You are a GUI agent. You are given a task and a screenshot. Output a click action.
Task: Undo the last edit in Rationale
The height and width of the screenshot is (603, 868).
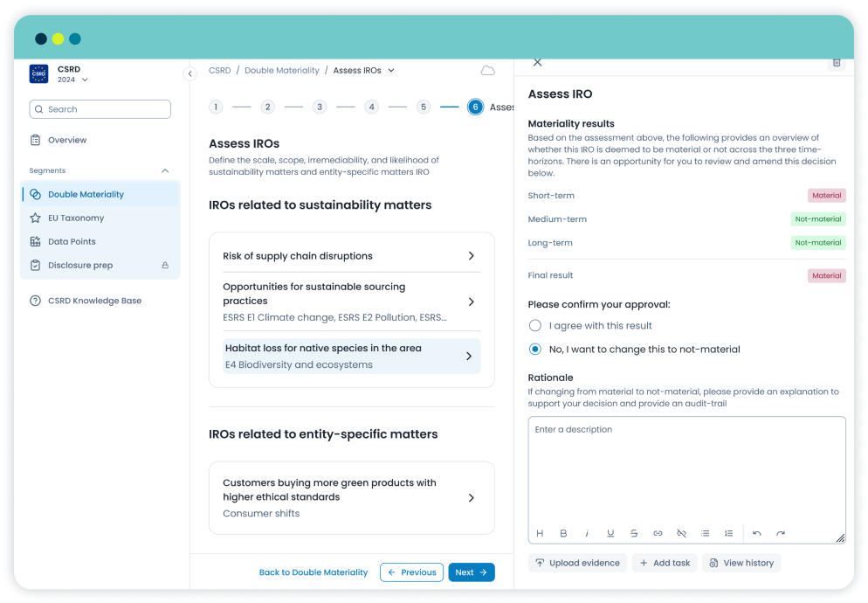tap(757, 533)
